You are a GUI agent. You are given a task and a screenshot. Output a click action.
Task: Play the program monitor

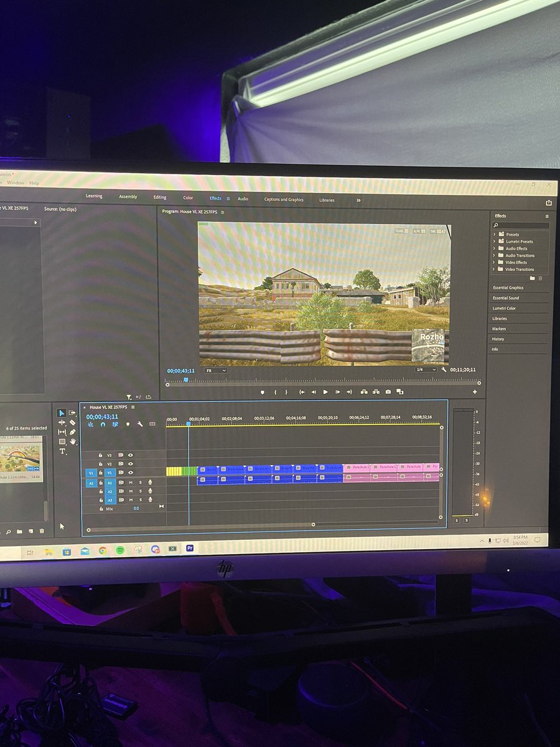325,392
